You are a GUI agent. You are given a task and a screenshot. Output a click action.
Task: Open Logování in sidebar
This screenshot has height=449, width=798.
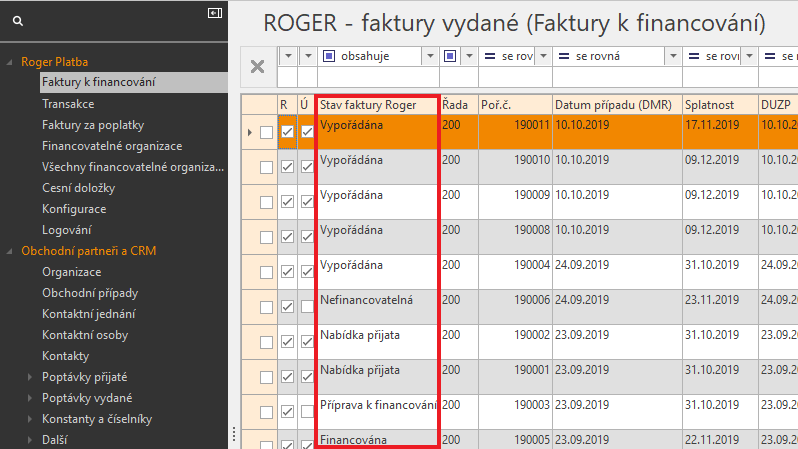pyautogui.click(x=67, y=230)
